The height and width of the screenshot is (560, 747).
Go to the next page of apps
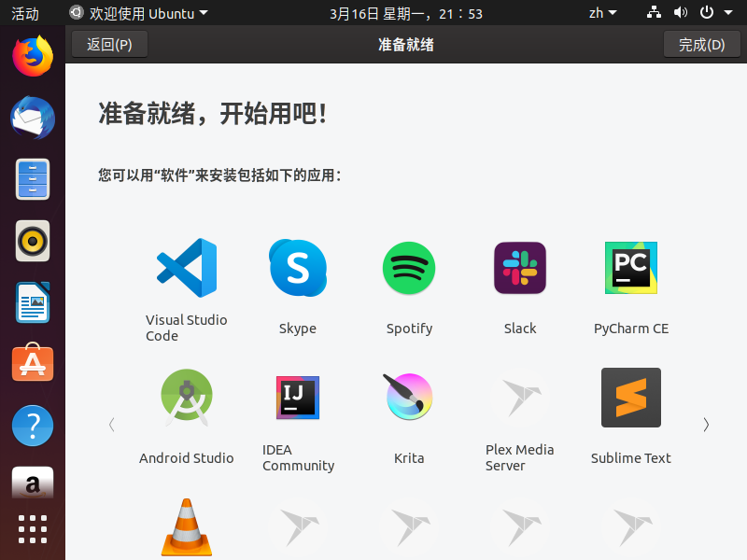coord(706,425)
